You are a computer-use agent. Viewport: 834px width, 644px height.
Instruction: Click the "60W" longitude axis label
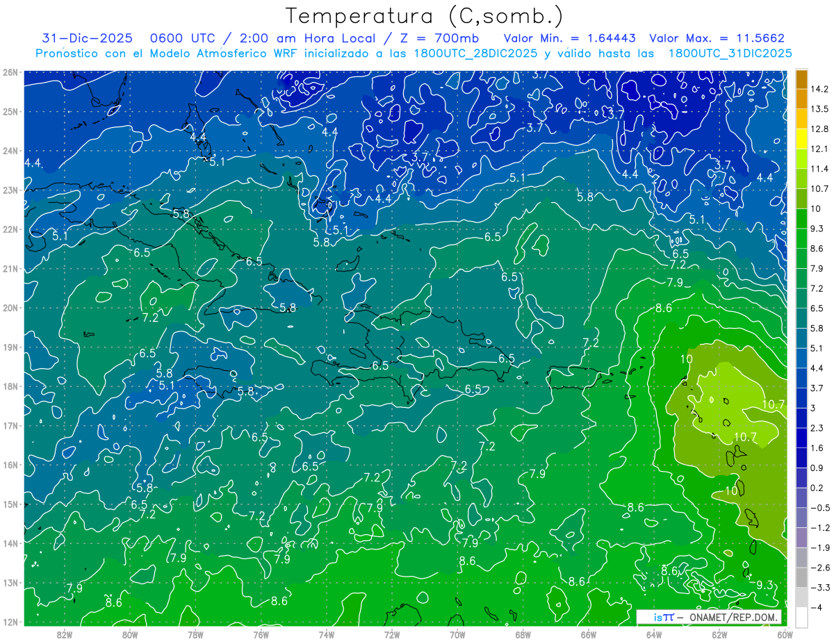pos(784,634)
